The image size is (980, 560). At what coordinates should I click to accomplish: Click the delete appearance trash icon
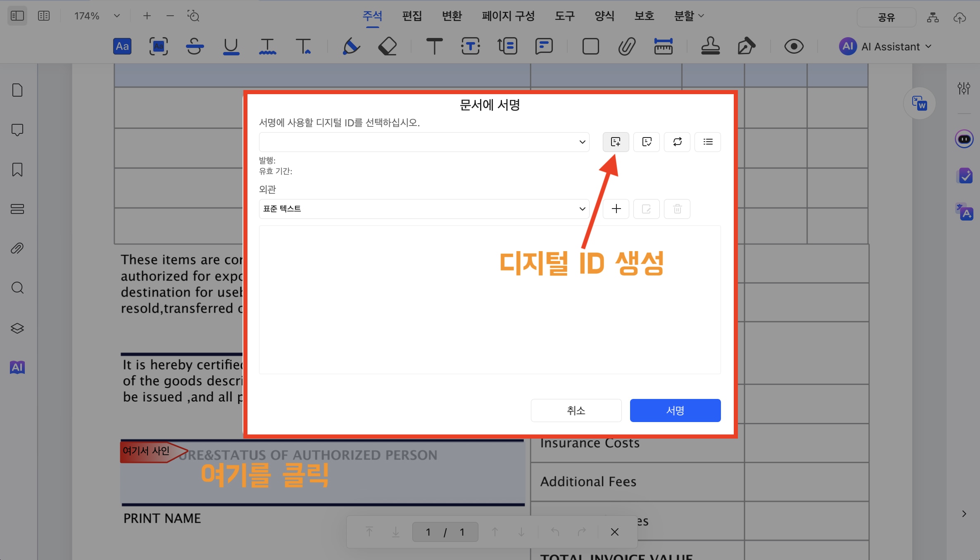tap(677, 209)
